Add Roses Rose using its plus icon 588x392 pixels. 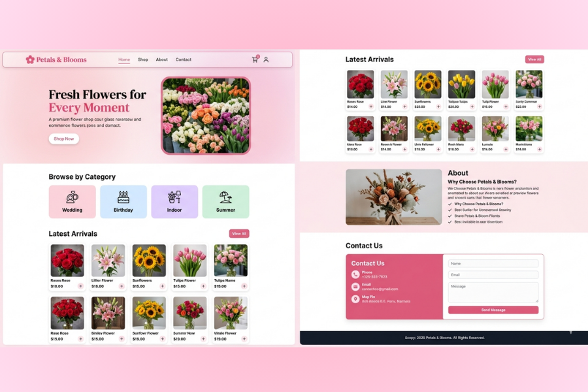click(81, 286)
